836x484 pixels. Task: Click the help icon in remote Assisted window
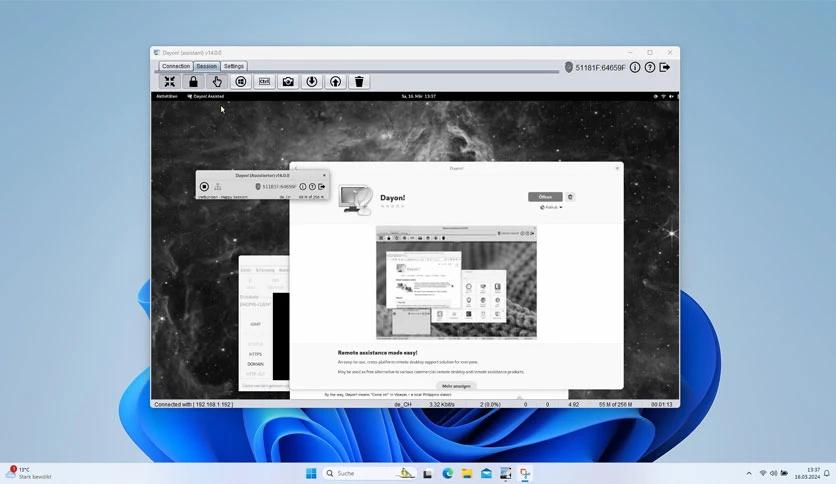point(312,187)
